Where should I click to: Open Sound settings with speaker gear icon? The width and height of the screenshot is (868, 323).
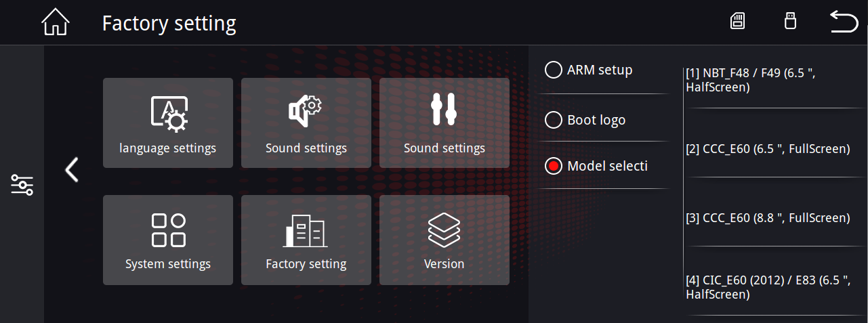pos(306,123)
